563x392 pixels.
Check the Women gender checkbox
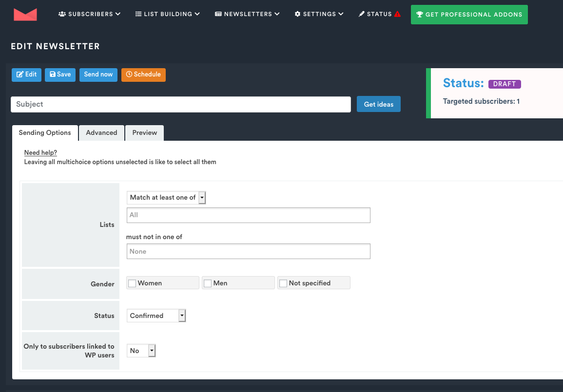pyautogui.click(x=132, y=283)
